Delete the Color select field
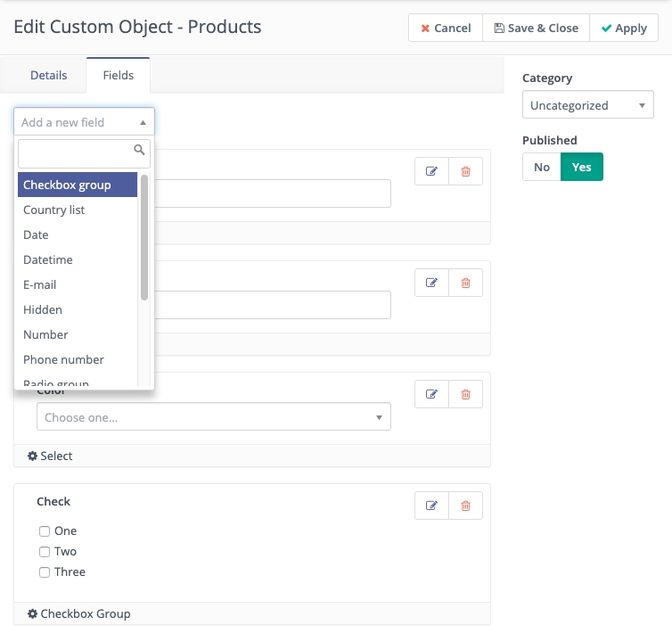 [x=465, y=394]
